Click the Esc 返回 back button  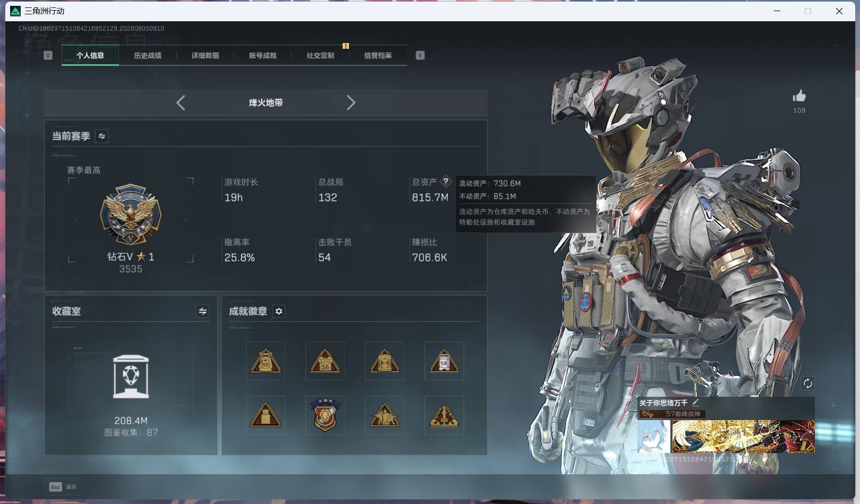pyautogui.click(x=63, y=486)
